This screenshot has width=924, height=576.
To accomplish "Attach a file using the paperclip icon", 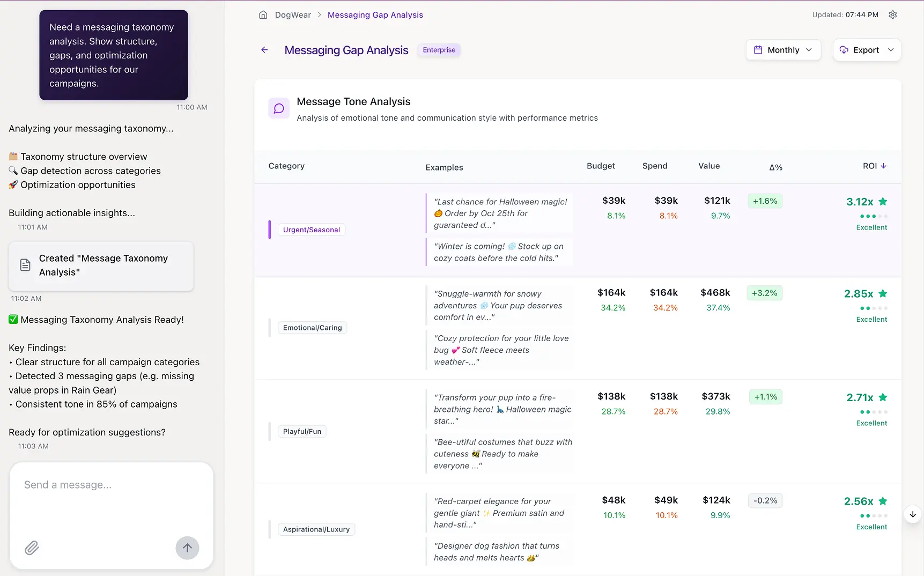I will coord(32,548).
